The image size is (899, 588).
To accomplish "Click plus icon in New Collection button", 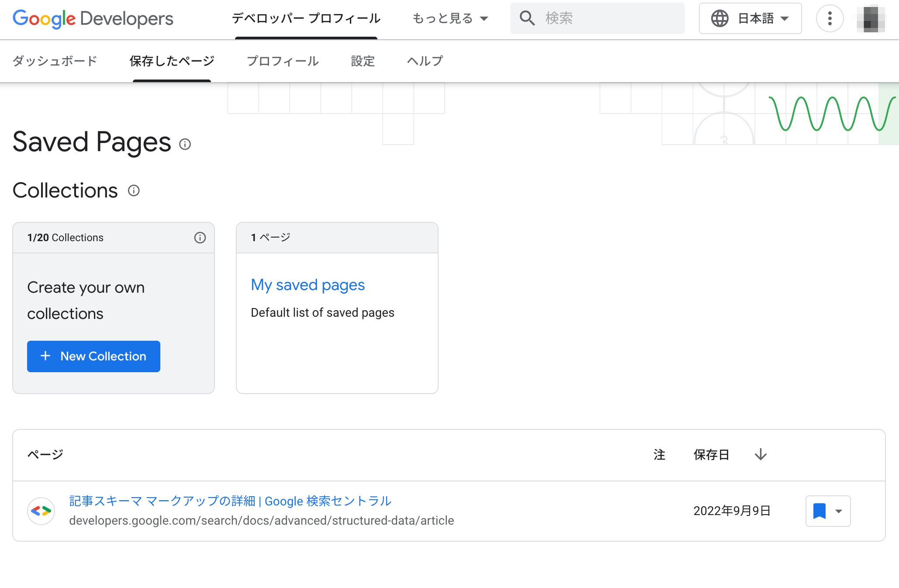I will coord(45,356).
